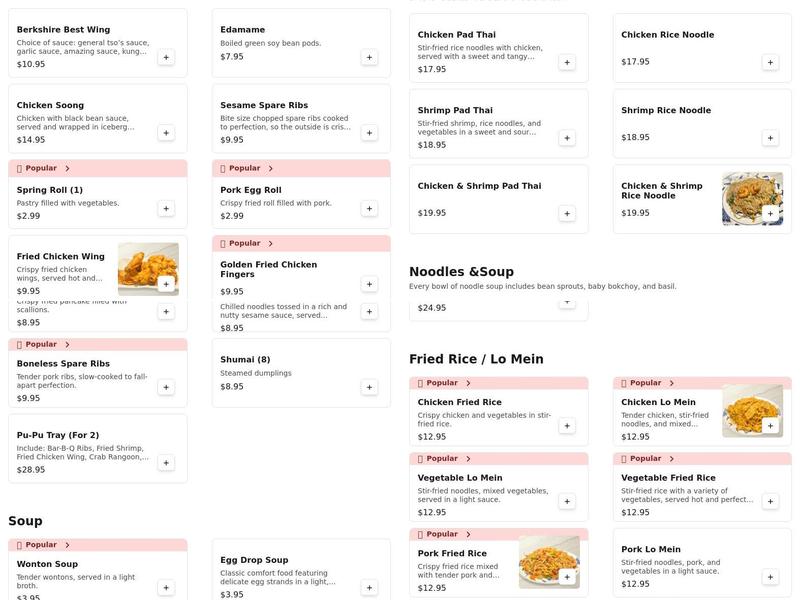The width and height of the screenshot is (800, 600).
Task: Click the plus icon on Wonton Soup
Action: [166, 585]
